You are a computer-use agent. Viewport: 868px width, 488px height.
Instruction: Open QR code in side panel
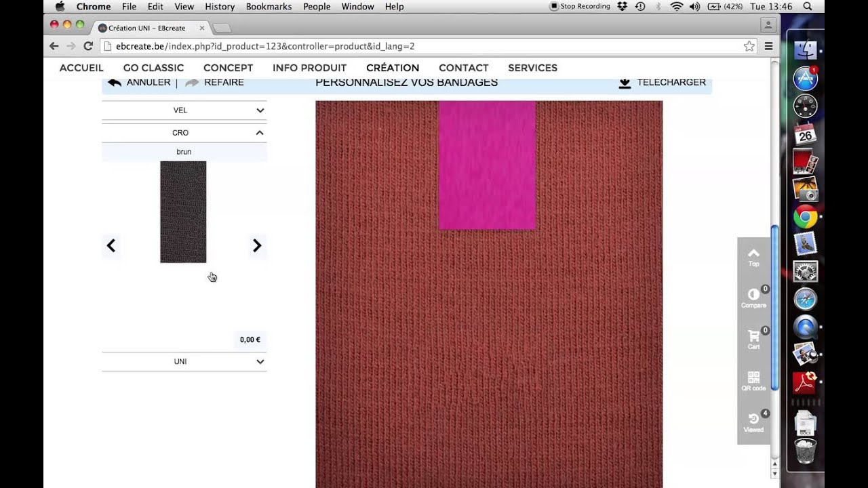click(x=753, y=381)
